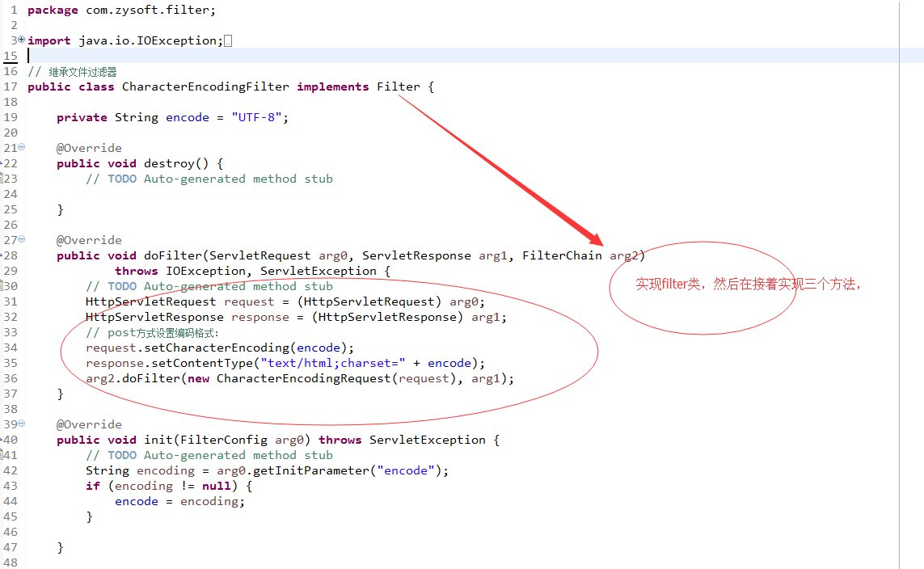
Task: Click the "UTF-8" string literal
Action: 256,117
